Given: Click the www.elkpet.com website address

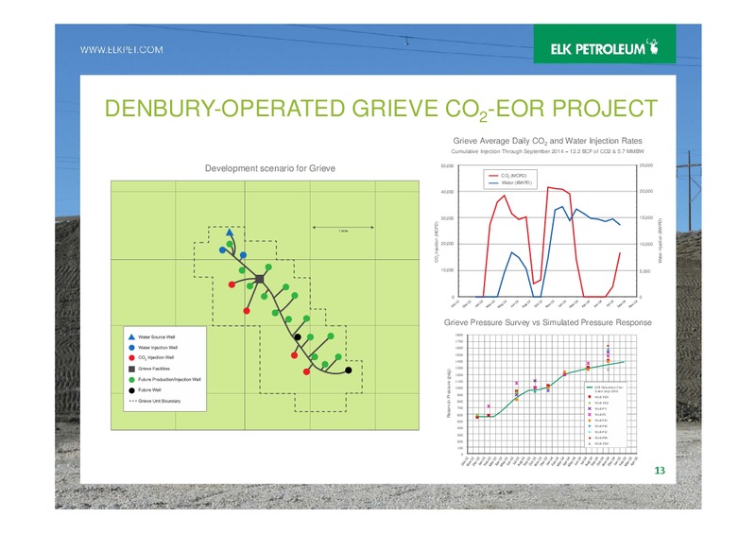Looking at the screenshot, I should point(122,50).
